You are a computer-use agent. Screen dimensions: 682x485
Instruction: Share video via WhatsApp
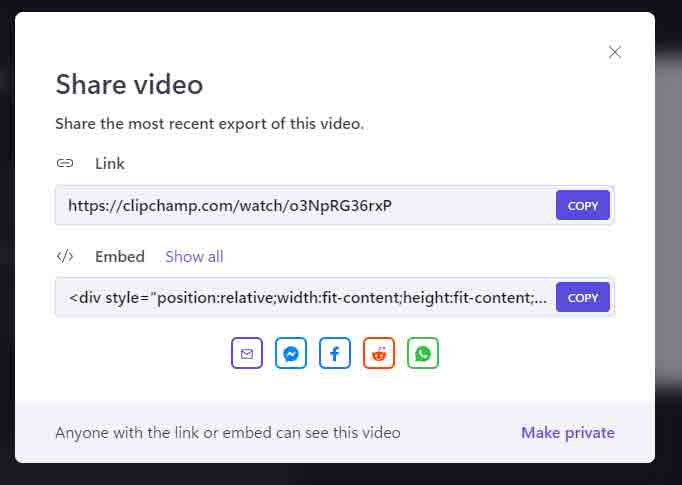coord(423,353)
